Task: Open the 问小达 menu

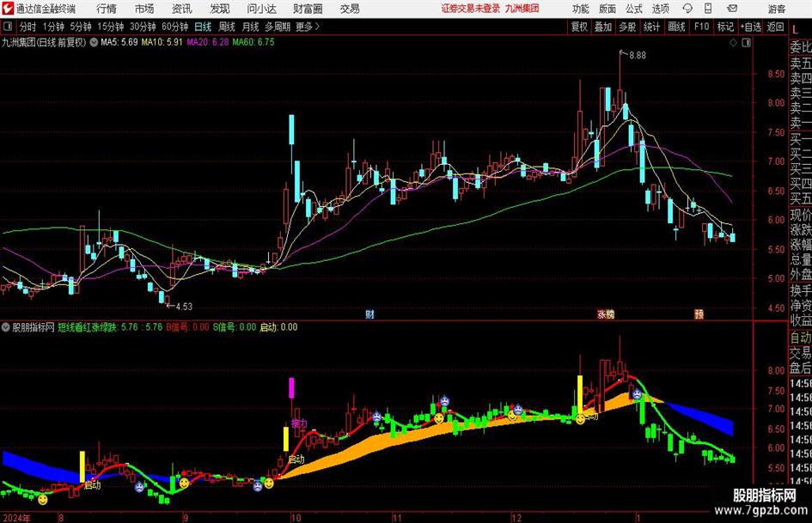Action: tap(261, 9)
